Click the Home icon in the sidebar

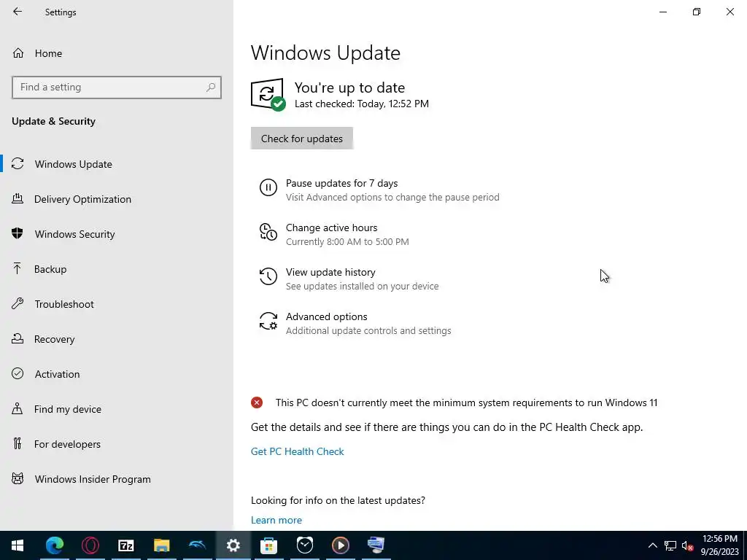(x=18, y=53)
